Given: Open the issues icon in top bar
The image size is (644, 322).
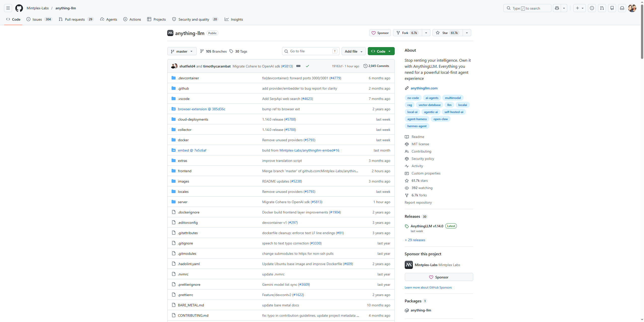Looking at the screenshot, I should pos(592,8).
